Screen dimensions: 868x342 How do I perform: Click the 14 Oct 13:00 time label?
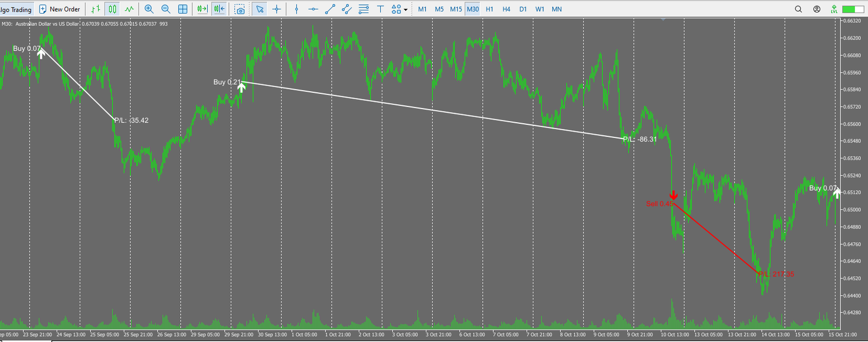775,334
